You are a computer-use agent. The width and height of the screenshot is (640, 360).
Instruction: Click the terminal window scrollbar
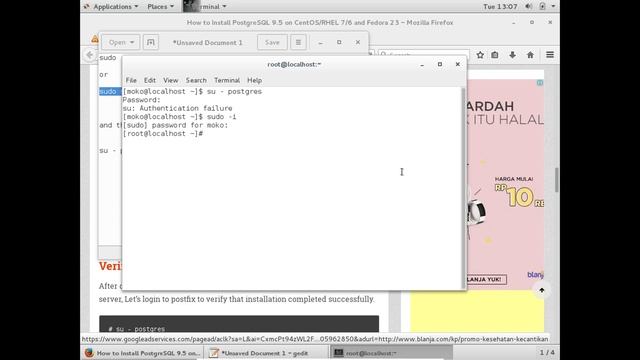pyautogui.click(x=463, y=188)
